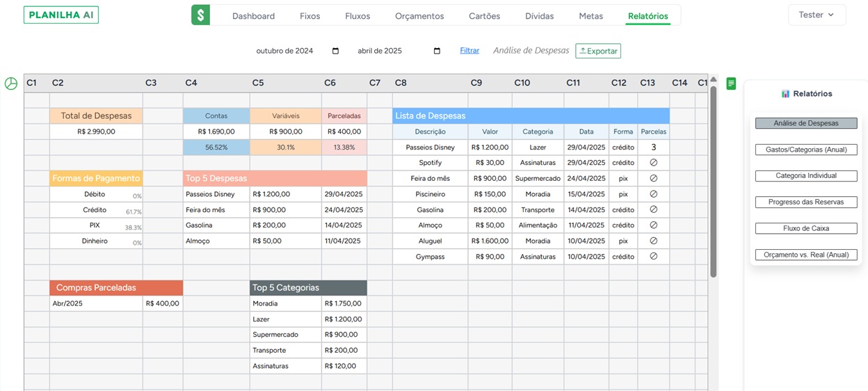Viewport: 868px width, 391px height.
Task: Click the 30.1% cell
Action: tap(285, 147)
